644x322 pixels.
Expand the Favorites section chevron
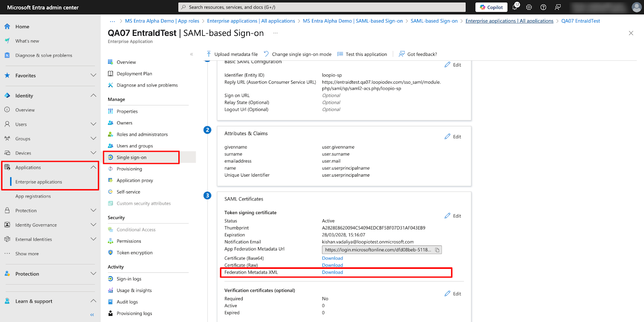point(93,75)
